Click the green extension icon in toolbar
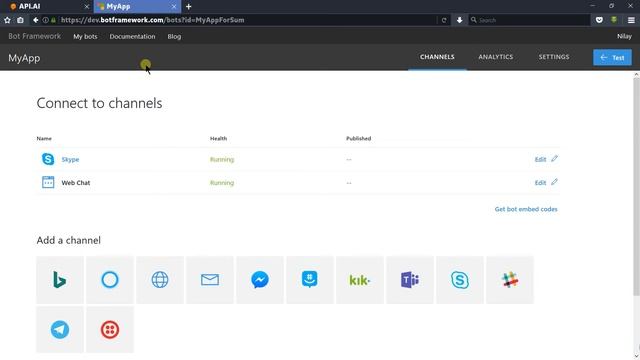The height and width of the screenshot is (360, 640). (614, 20)
